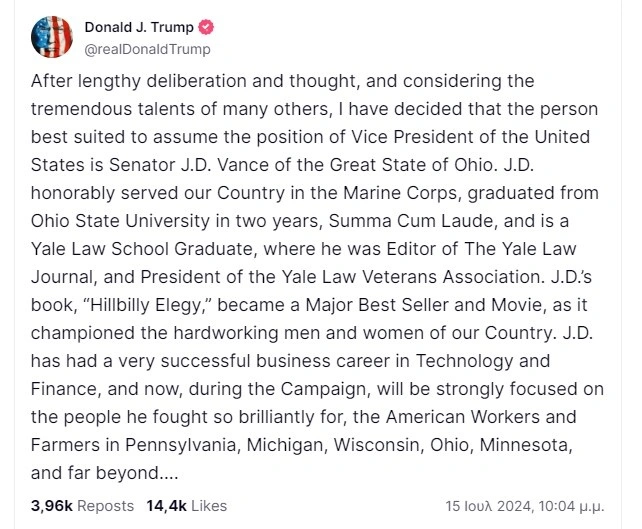The image size is (642, 529).
Task: Click the trailing "and far beyond...." text
Action: pyautogui.click(x=104, y=473)
